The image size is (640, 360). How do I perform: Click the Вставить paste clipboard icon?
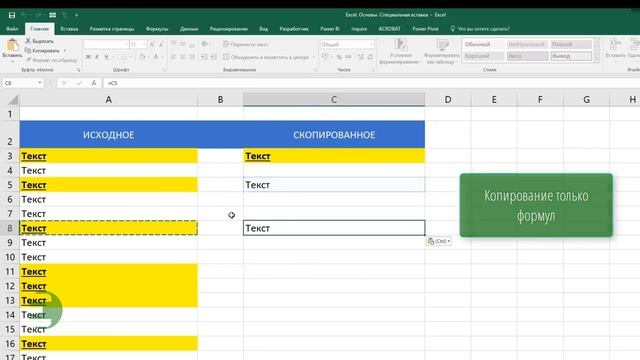[12, 45]
